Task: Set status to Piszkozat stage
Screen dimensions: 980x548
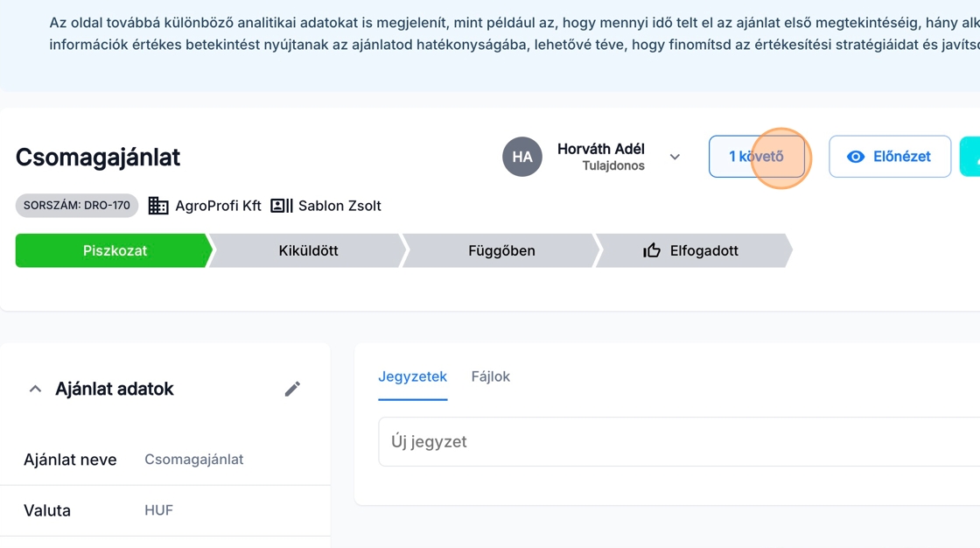Action: (115, 250)
